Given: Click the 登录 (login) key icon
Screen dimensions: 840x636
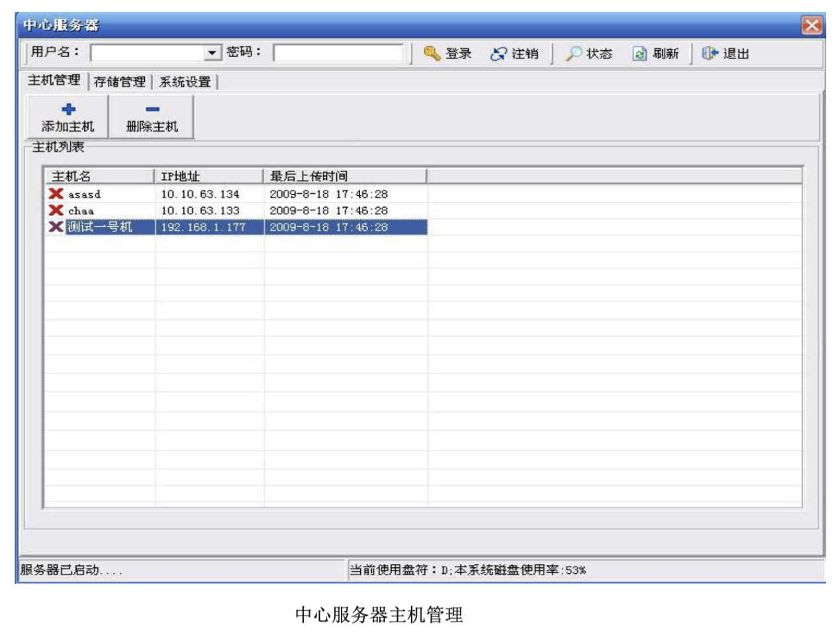Looking at the screenshot, I should coord(432,53).
